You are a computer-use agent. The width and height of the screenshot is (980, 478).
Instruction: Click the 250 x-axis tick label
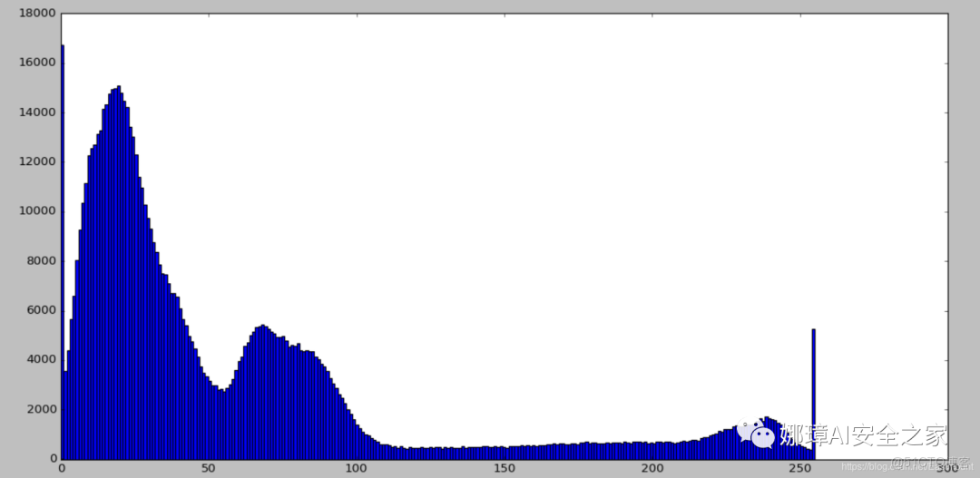pyautogui.click(x=800, y=468)
